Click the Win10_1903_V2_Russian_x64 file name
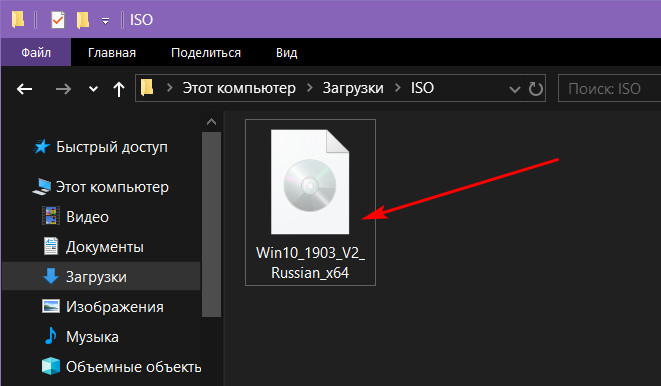This screenshot has width=661, height=386. [310, 263]
